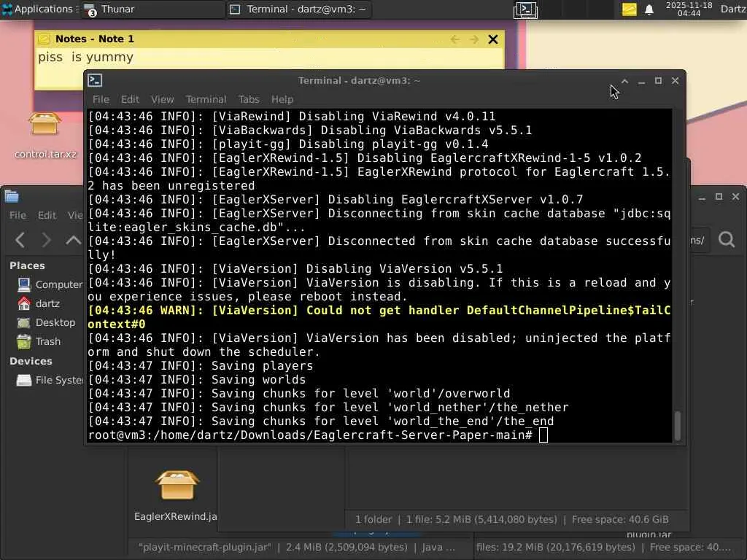747x560 pixels.
Task: Select File System under Devices
Action: coord(49,380)
